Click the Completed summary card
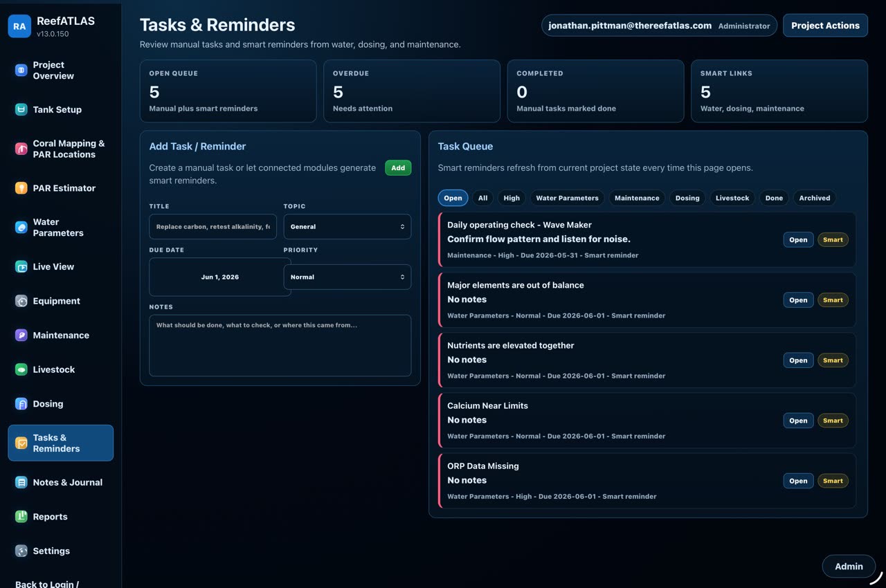 click(x=595, y=91)
